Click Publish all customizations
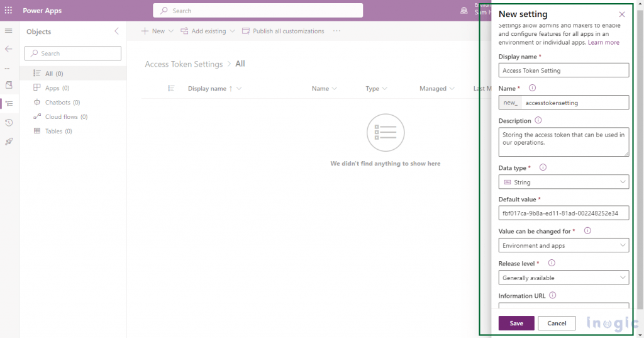This screenshot has height=338, width=644. click(x=283, y=31)
